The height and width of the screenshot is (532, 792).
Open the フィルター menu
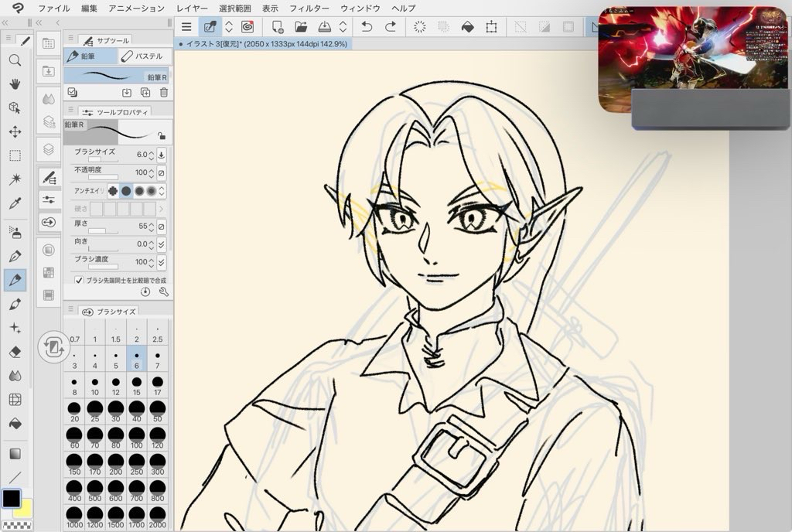coord(309,9)
